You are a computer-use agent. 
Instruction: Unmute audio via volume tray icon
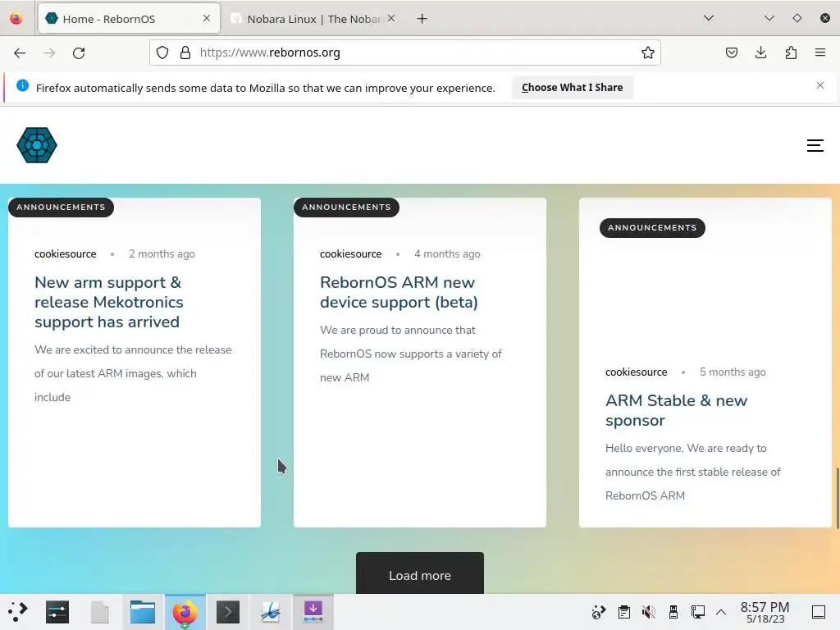pos(648,612)
